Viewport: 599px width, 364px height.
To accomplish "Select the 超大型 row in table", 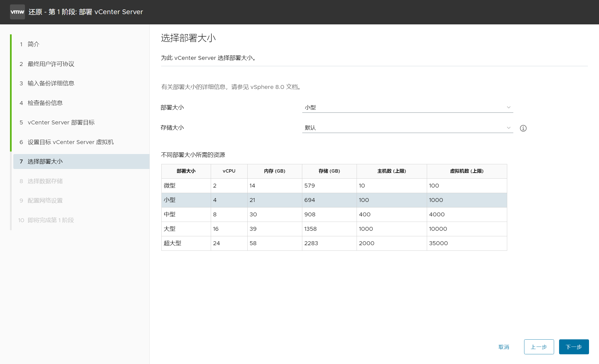I will pos(334,243).
